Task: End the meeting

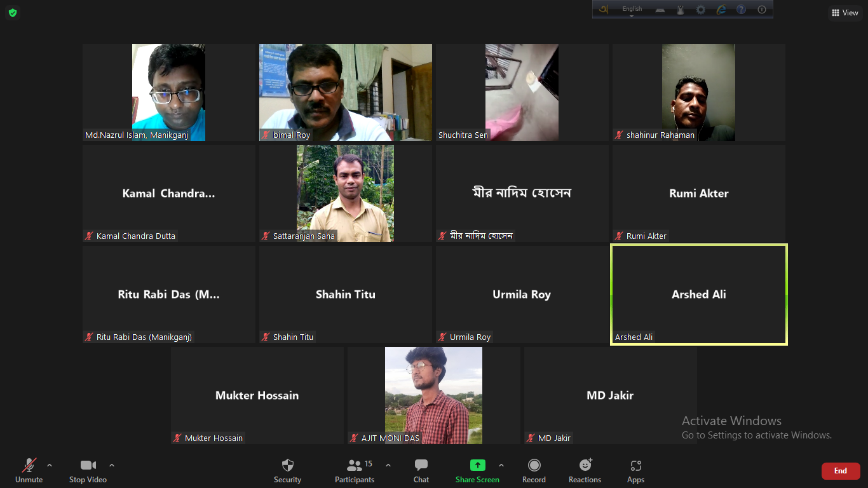Action: coord(841,471)
